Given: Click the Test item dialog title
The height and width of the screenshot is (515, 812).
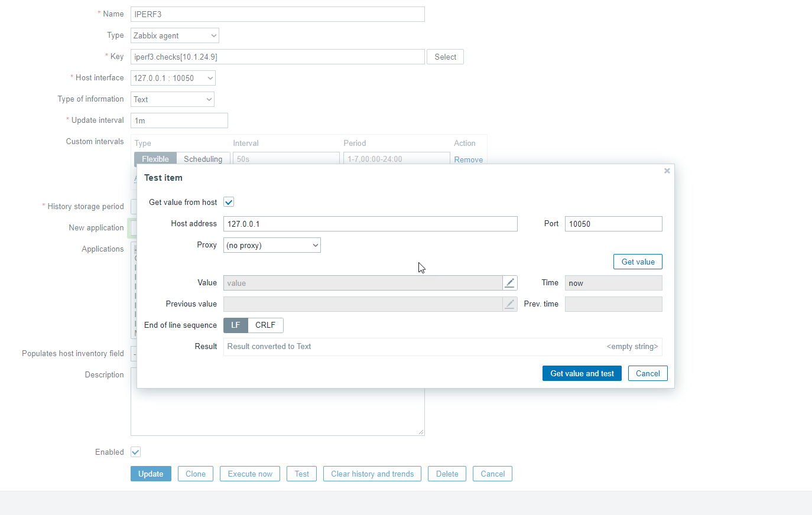Looking at the screenshot, I should pos(163,178).
